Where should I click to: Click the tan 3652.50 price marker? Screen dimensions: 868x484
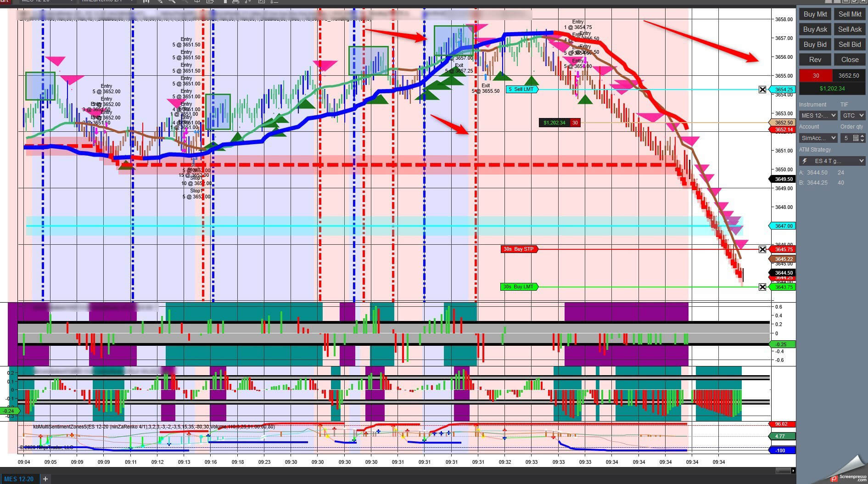[783, 123]
